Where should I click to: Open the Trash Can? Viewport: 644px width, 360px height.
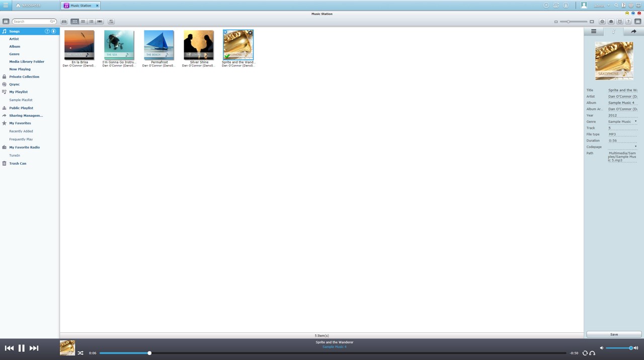click(x=18, y=163)
